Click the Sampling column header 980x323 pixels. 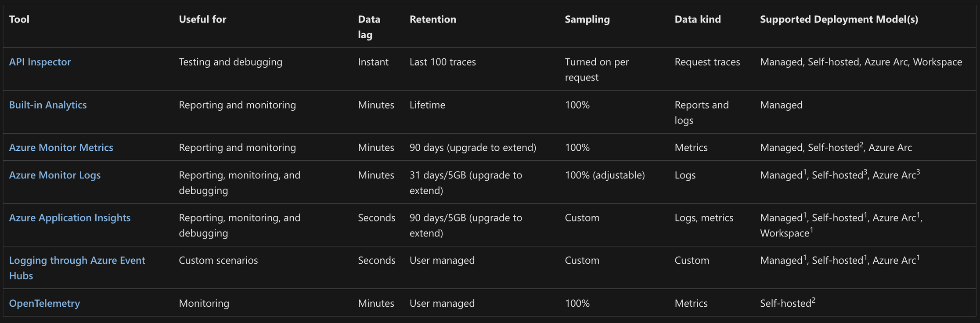tap(587, 19)
